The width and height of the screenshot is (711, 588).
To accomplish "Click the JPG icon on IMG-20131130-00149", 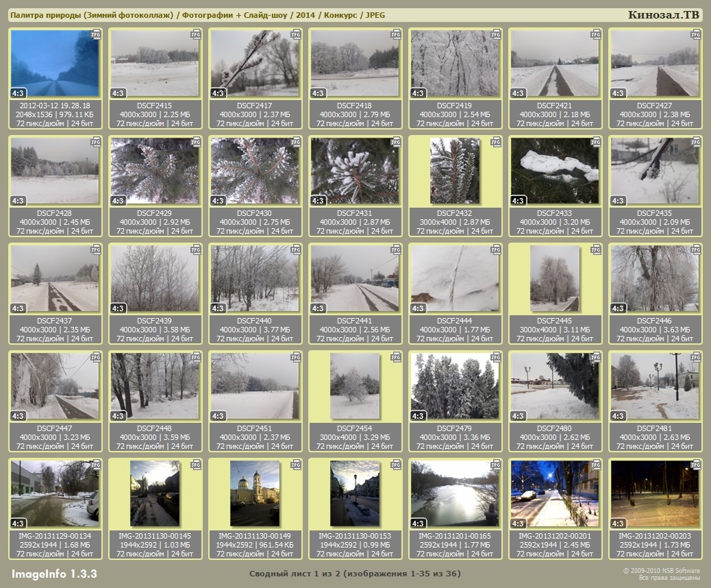I will pos(296,465).
